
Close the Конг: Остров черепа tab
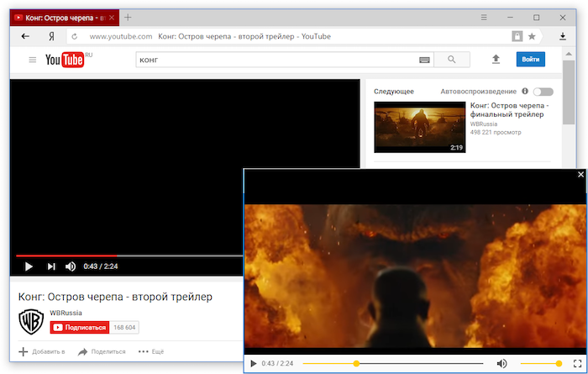[x=112, y=18]
